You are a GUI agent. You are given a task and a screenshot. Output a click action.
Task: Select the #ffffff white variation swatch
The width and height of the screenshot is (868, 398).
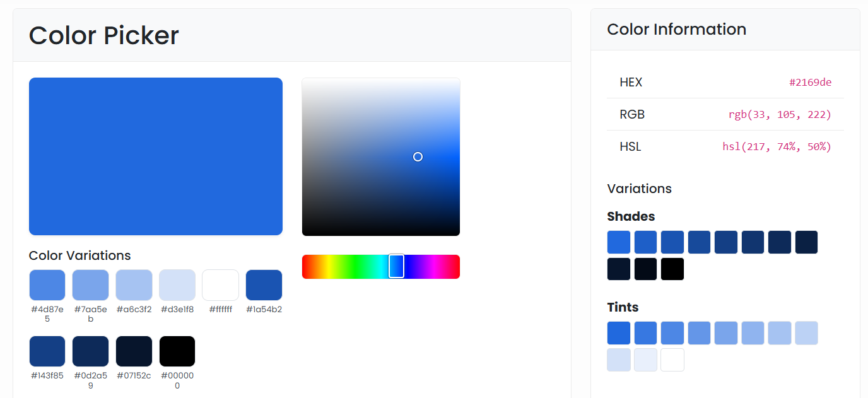click(220, 285)
